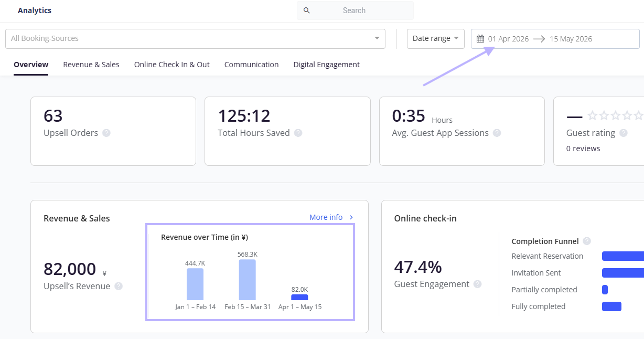Open the Date range dropdown
Image resolution: width=644 pixels, height=339 pixels.
coord(436,39)
